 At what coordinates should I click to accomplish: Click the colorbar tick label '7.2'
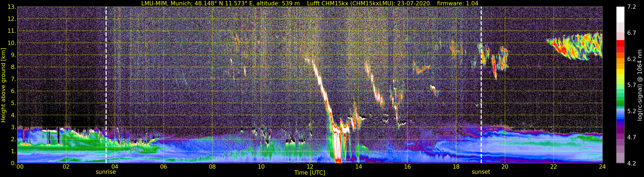point(632,7)
